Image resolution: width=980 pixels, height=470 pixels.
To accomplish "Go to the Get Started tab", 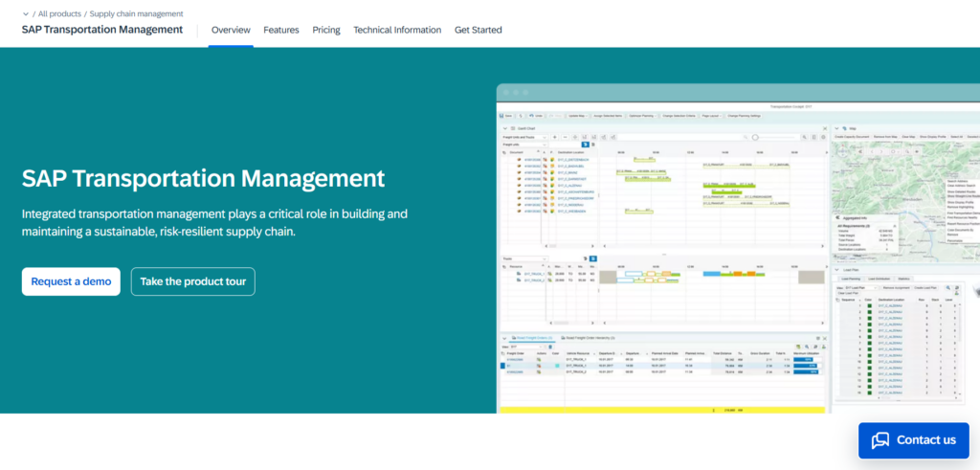I will pos(479,30).
